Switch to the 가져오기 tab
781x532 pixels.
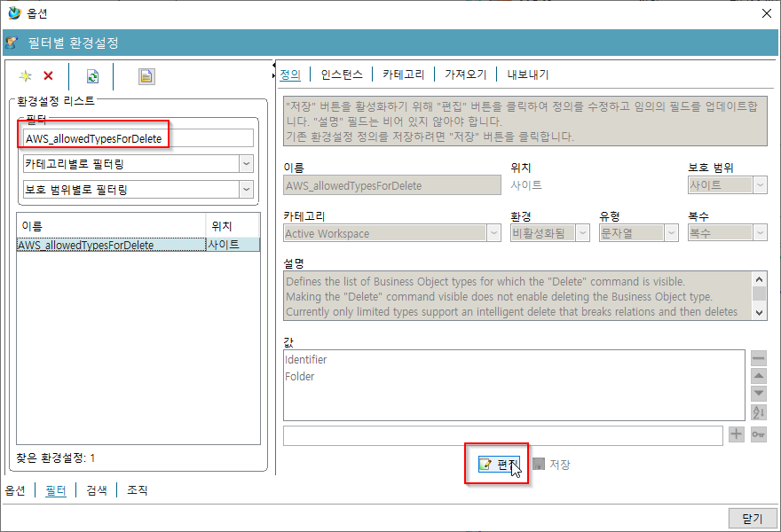465,74
